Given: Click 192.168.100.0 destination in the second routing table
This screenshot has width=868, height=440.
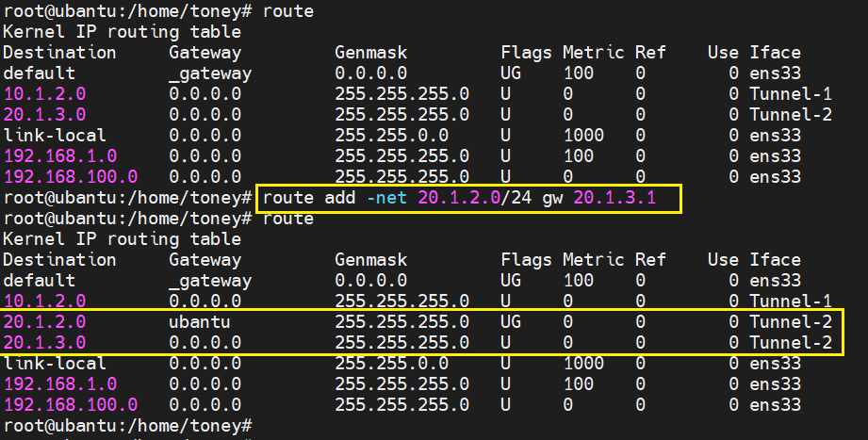Looking at the screenshot, I should click(x=71, y=404).
